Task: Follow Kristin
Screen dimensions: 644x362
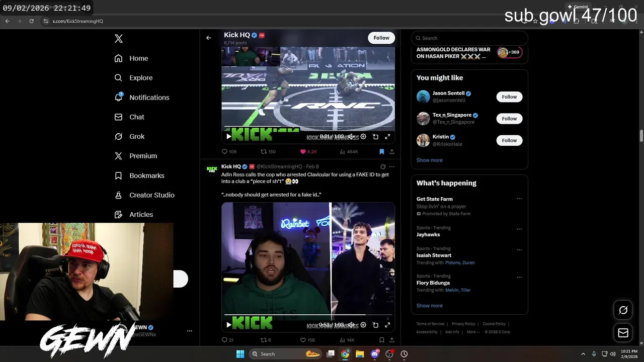Action: [509, 140]
